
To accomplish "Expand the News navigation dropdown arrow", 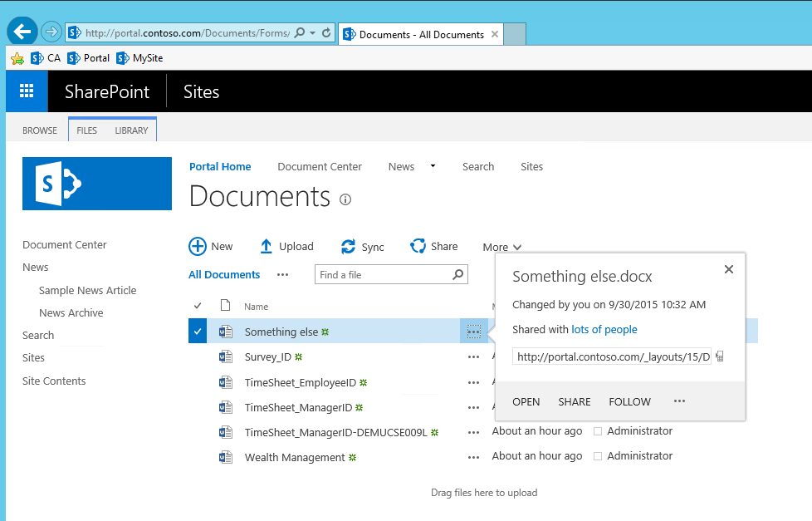I will tap(433, 166).
